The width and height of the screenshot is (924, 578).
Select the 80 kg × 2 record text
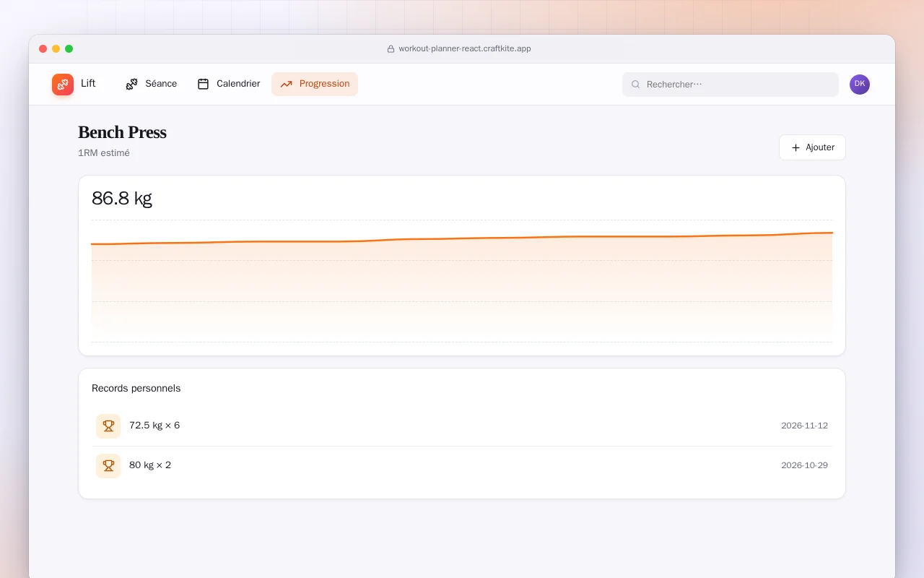pyautogui.click(x=150, y=465)
